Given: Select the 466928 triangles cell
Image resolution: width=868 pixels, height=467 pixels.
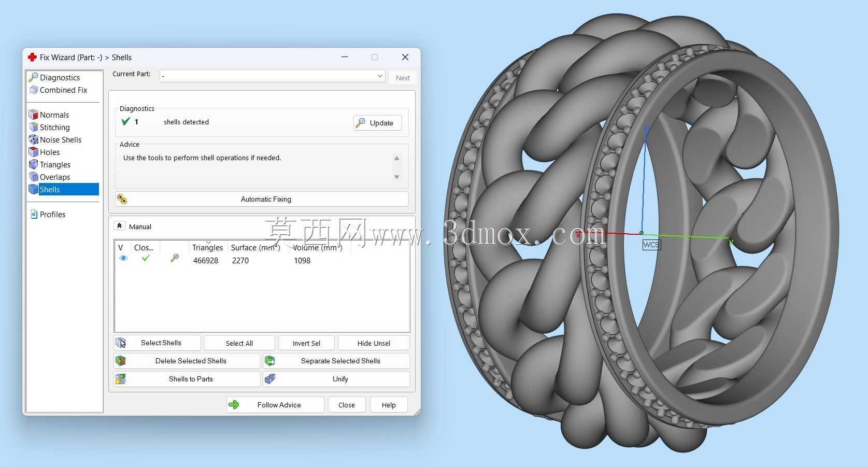Looking at the screenshot, I should tap(206, 261).
